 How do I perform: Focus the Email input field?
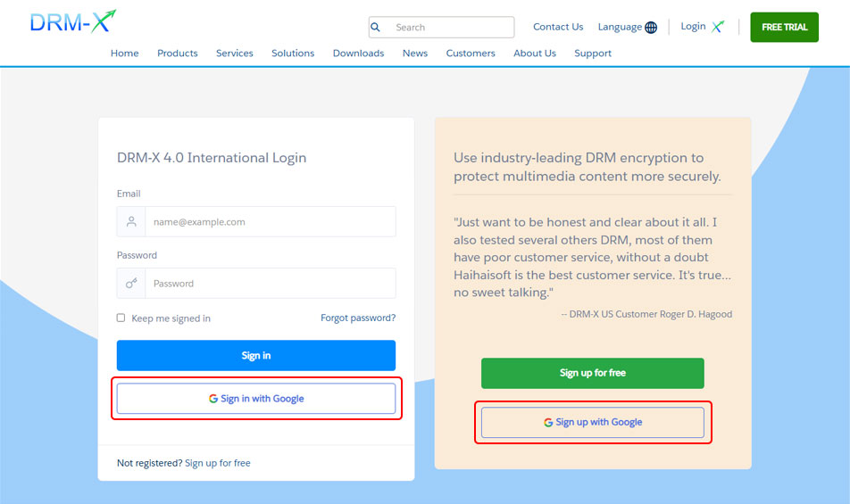(x=270, y=221)
